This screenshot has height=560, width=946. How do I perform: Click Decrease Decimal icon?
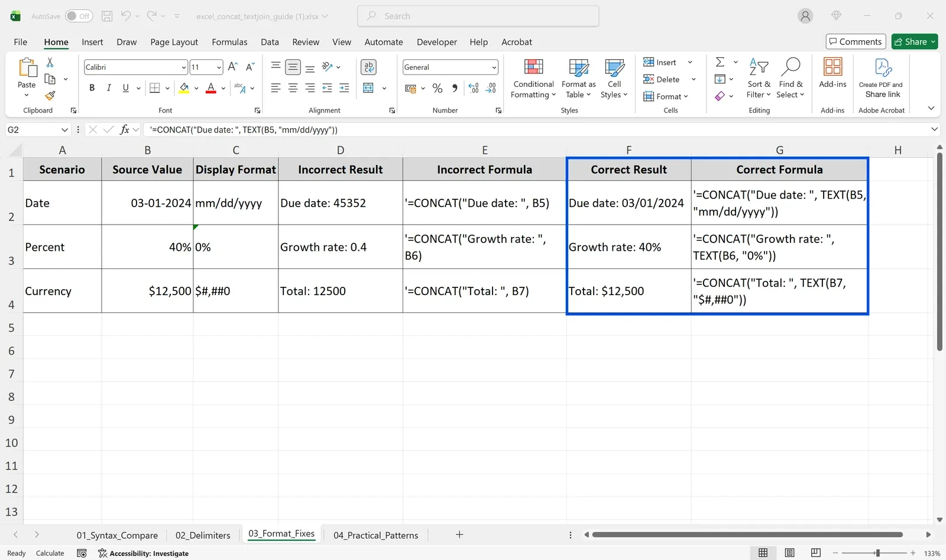(491, 88)
